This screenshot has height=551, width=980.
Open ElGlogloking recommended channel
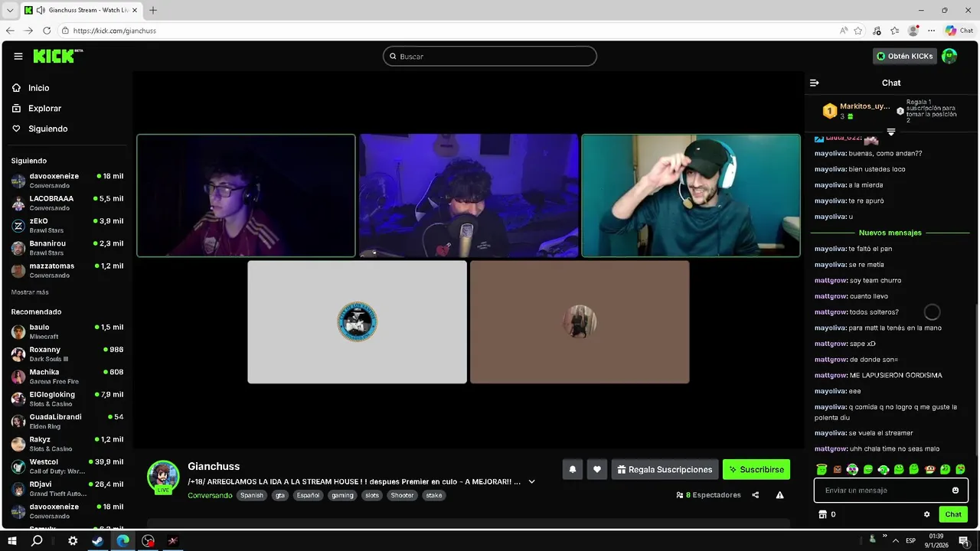point(67,399)
